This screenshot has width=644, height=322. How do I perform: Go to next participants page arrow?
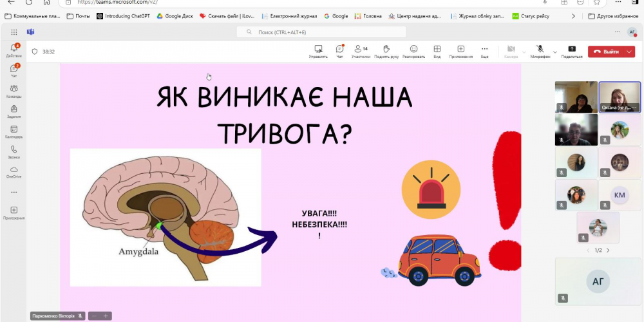(x=608, y=250)
